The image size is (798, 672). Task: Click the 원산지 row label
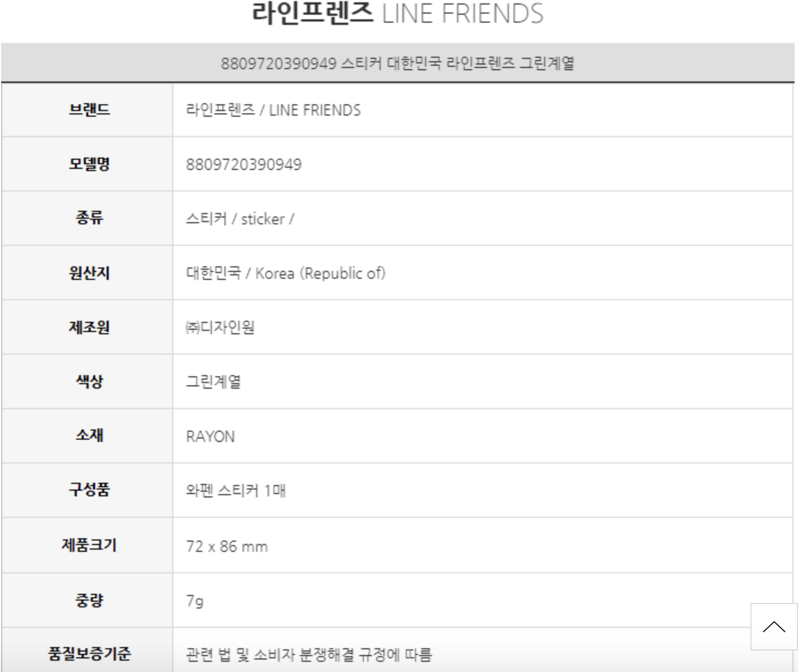(89, 273)
